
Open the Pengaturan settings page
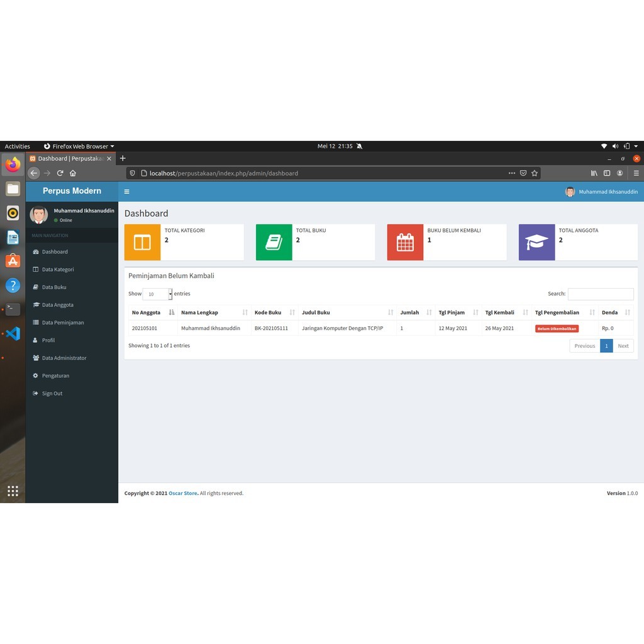coord(57,375)
